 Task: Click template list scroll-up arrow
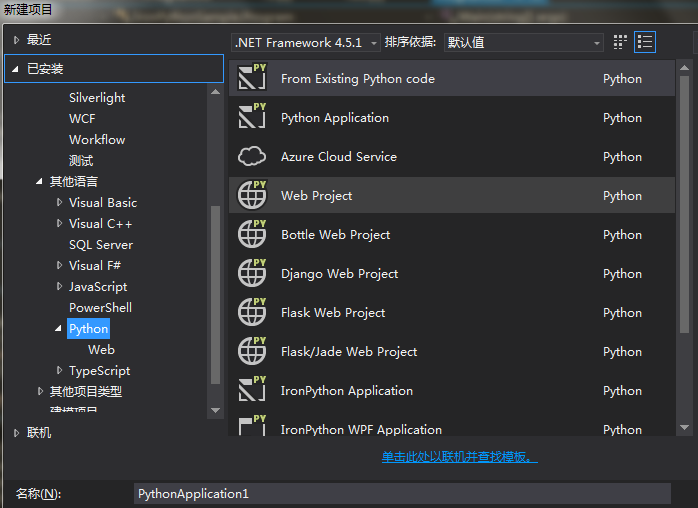tap(685, 68)
